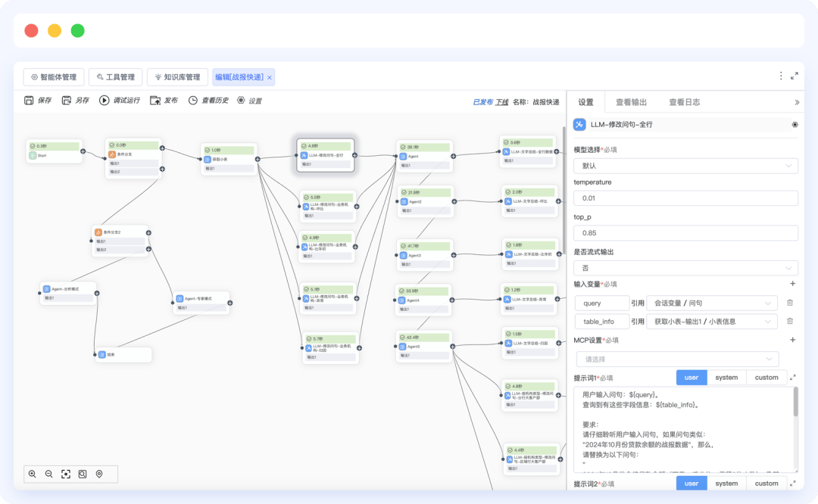
Task: Click the debug run (调试运行) play icon
Action: tap(105, 101)
